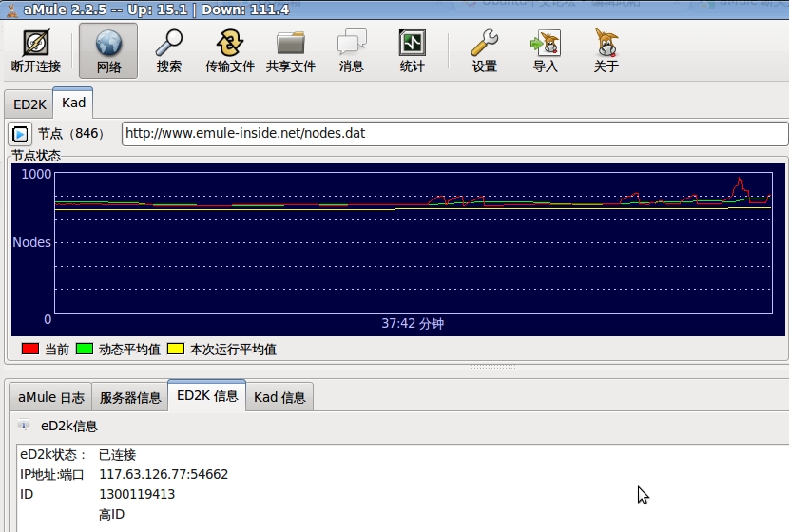This screenshot has height=532, width=789.
Task: Click the 1000 graph scale value
Action: 36,174
